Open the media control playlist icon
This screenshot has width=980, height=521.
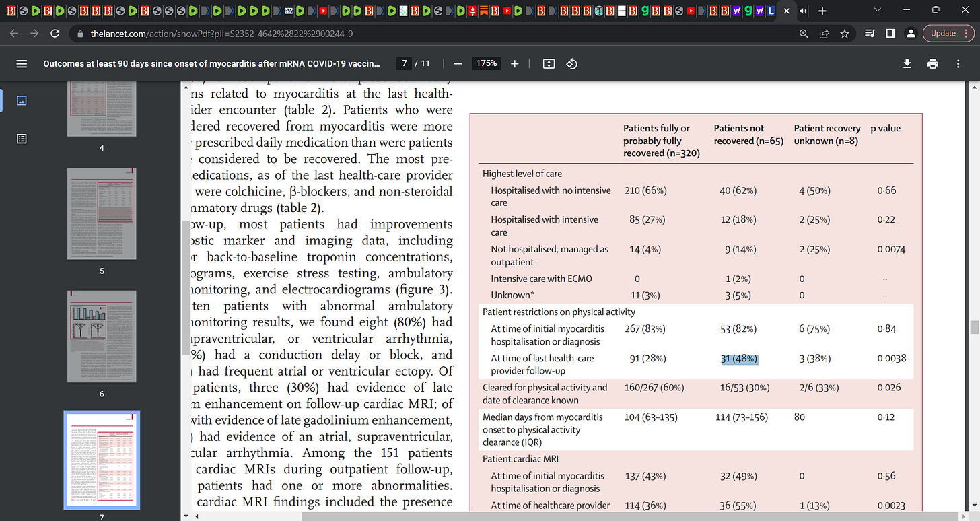pos(869,33)
